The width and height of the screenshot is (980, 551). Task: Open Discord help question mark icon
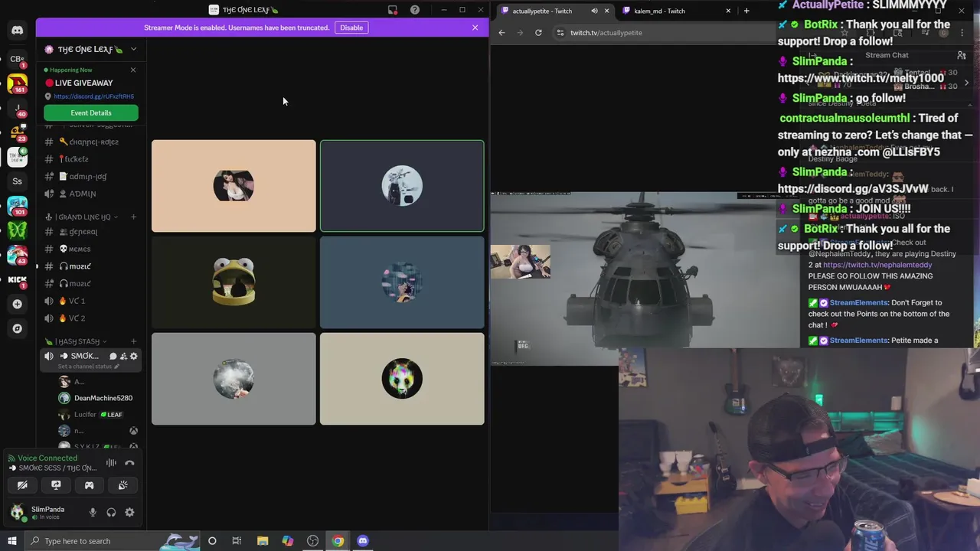[414, 10]
